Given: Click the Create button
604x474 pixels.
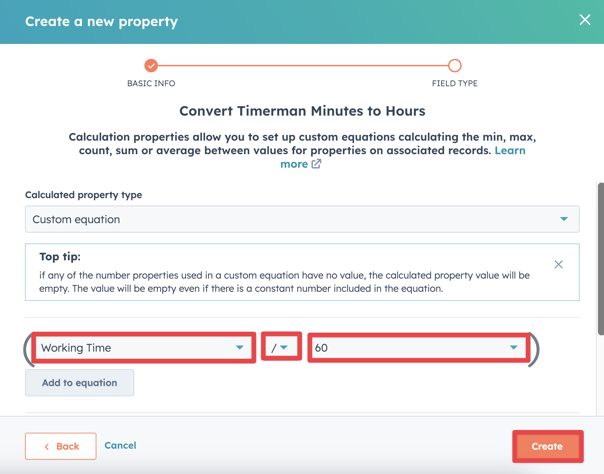Looking at the screenshot, I should pos(547,446).
